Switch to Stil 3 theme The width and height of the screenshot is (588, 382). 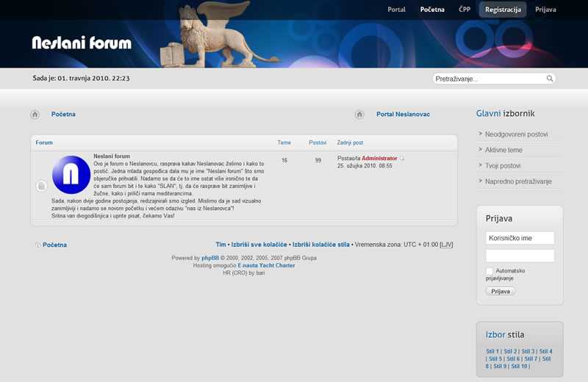coord(528,351)
